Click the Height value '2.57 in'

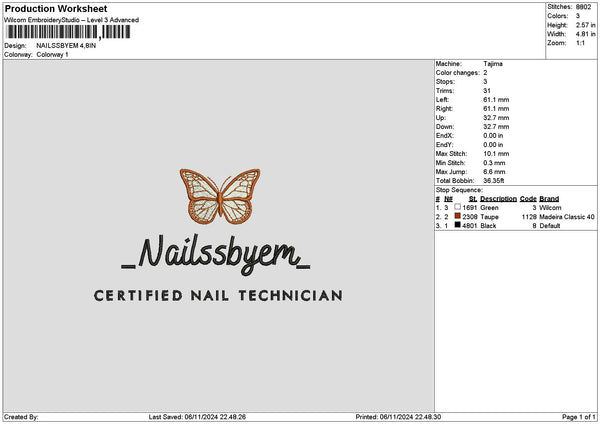point(585,25)
